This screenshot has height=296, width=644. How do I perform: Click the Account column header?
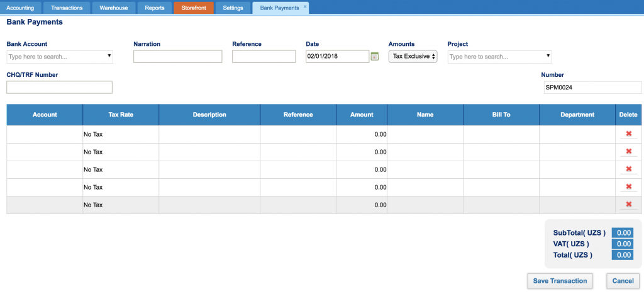tap(45, 115)
